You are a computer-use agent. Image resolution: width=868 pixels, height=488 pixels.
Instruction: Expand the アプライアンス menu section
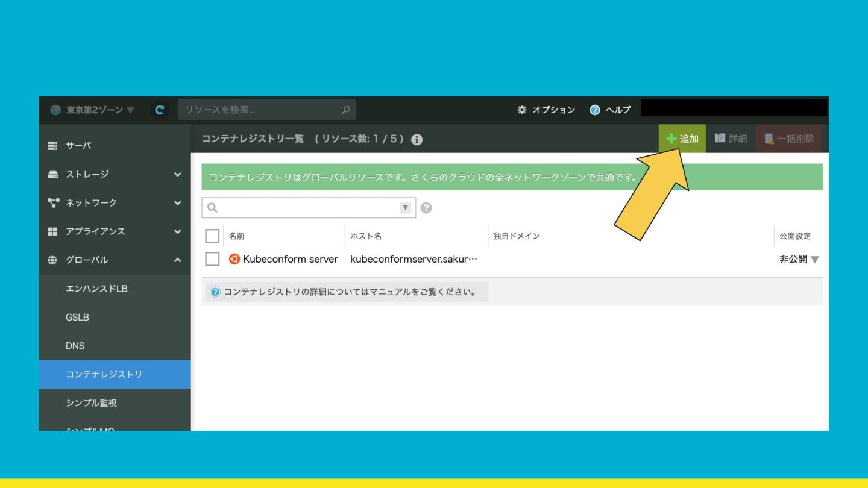click(177, 231)
